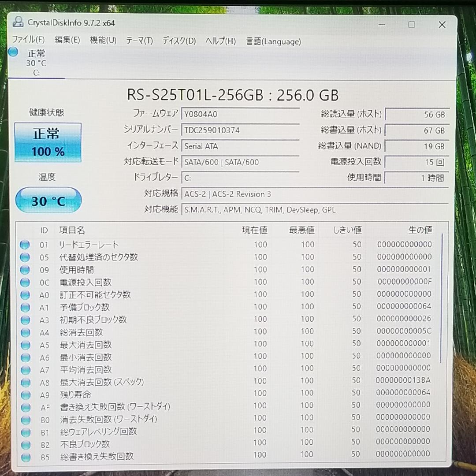Open the テーマ(T) theme menu
Screen dimensions: 476x476
pyautogui.click(x=139, y=41)
